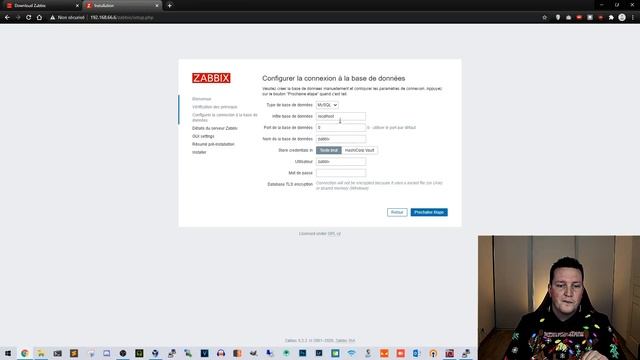Select 'Vérification des prérequis' step
Viewport: 640px width, 360px height.
(215, 107)
